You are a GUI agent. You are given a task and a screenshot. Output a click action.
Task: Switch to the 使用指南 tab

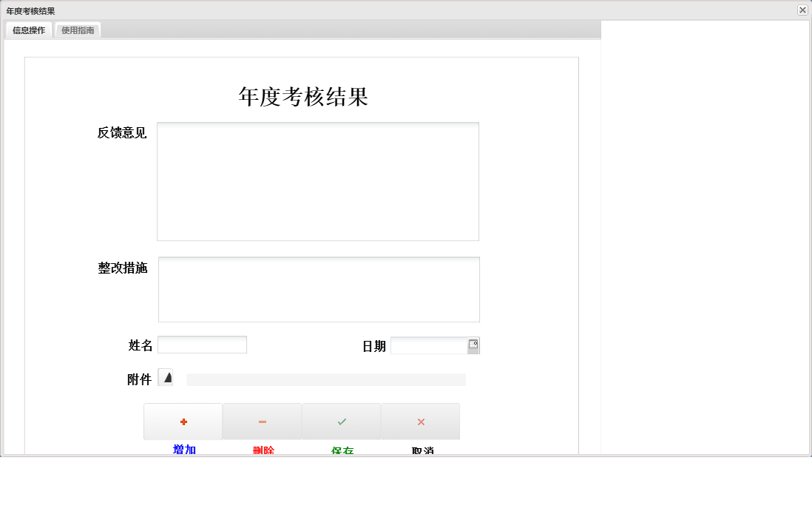(x=78, y=30)
